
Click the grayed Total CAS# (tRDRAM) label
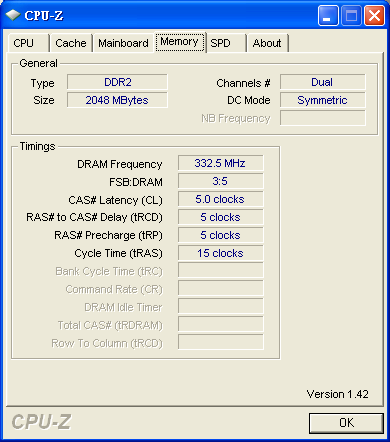(x=110, y=326)
